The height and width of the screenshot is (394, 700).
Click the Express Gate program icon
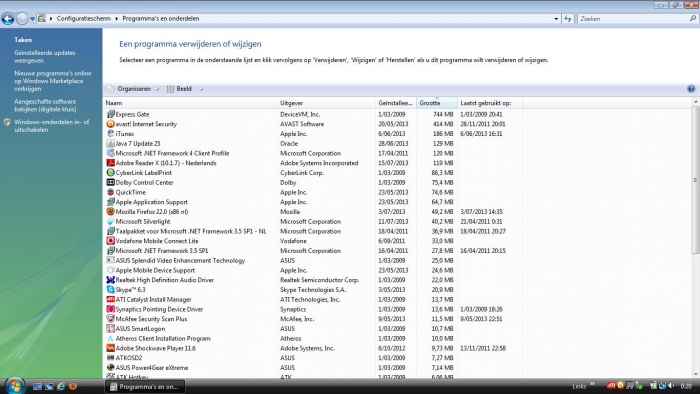coord(110,114)
